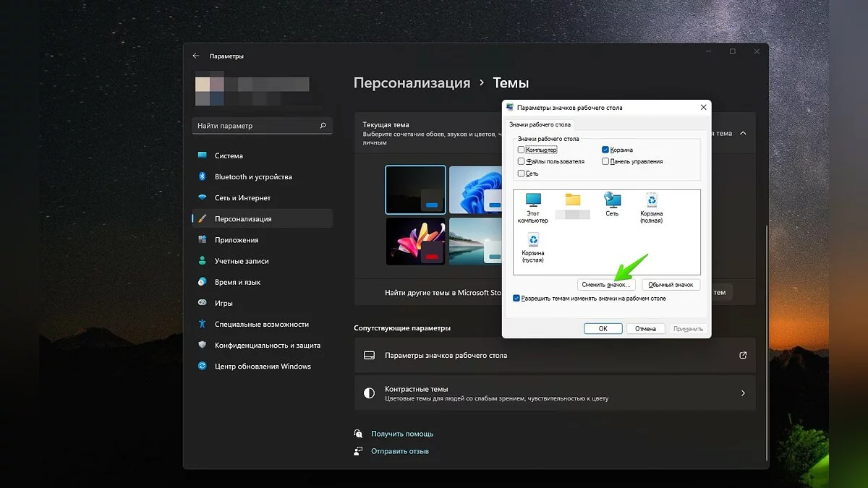The height and width of the screenshot is (488, 868).
Task: Click Персонализация in the breadcrumb
Action: (x=412, y=83)
